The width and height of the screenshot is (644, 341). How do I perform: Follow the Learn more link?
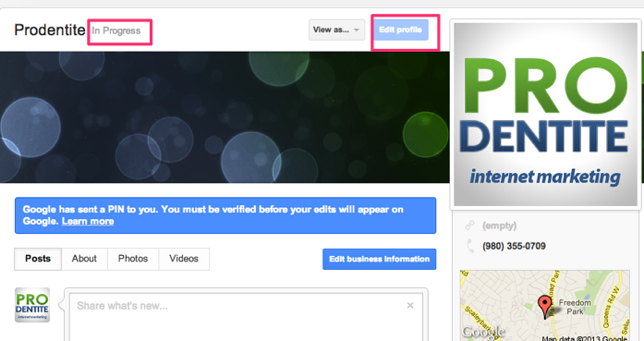point(88,222)
